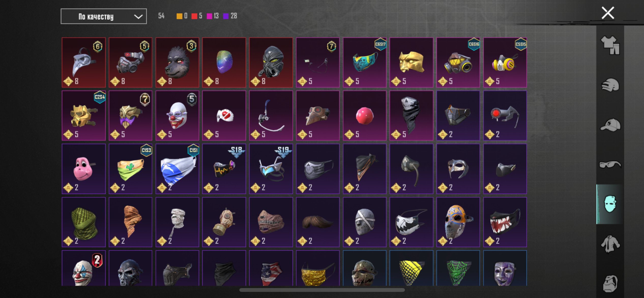Select the helmet category in sidebar

pos(610,85)
